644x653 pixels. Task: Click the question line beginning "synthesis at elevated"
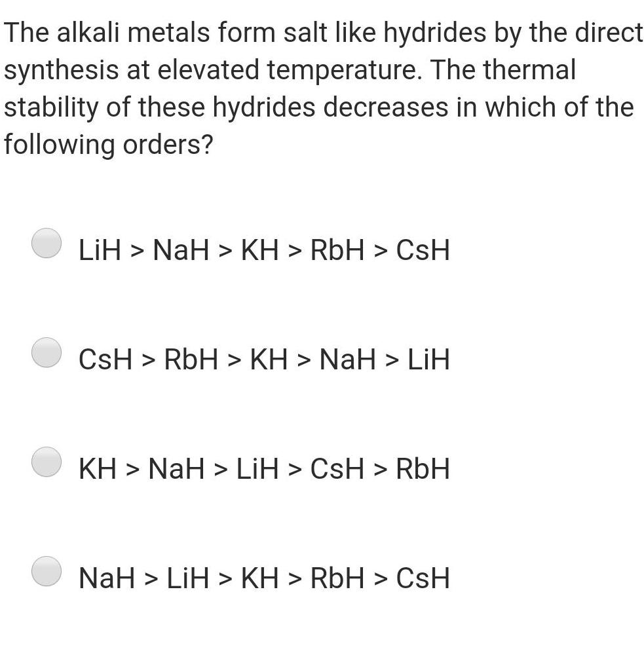290,69
